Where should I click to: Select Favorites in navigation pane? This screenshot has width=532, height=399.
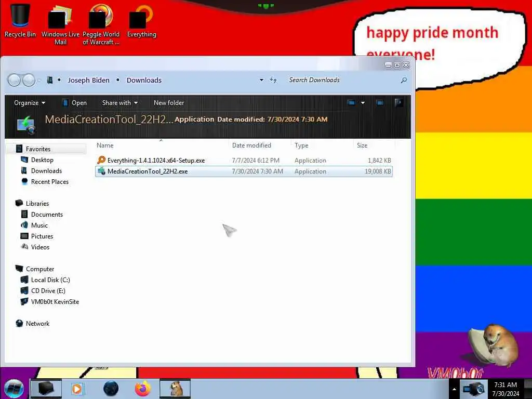coord(38,149)
